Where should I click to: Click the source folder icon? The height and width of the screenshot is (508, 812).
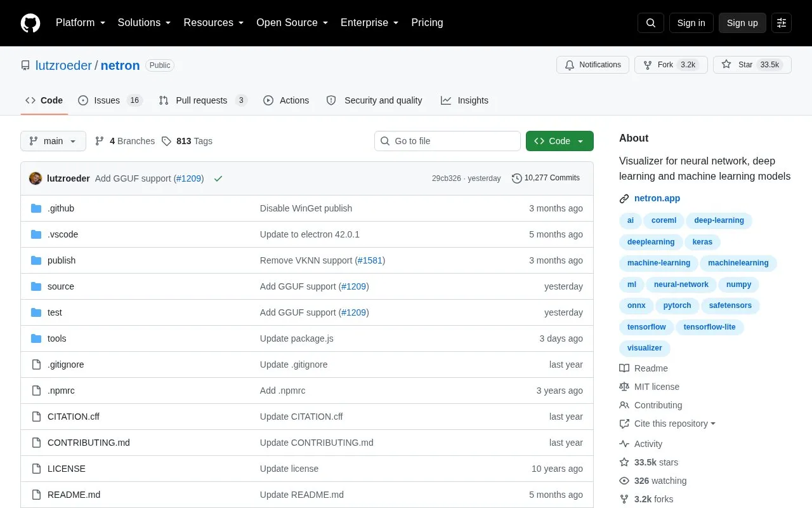click(x=36, y=286)
